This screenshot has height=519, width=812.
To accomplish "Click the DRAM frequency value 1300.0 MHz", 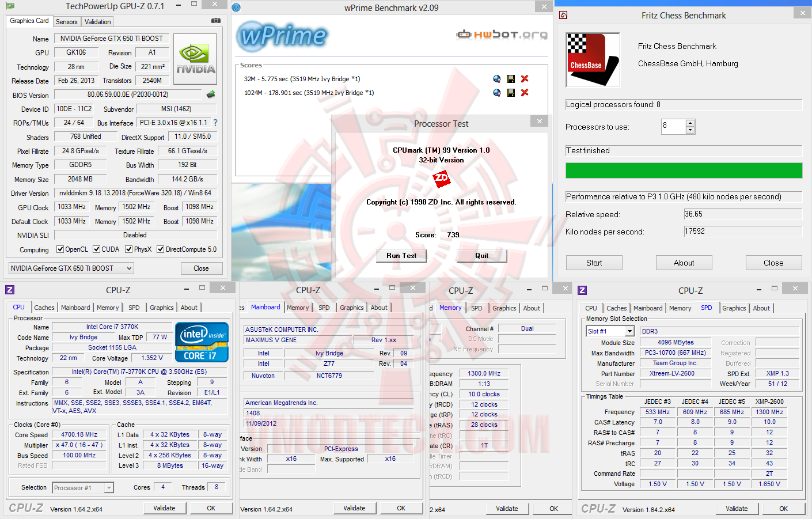I will (x=484, y=373).
